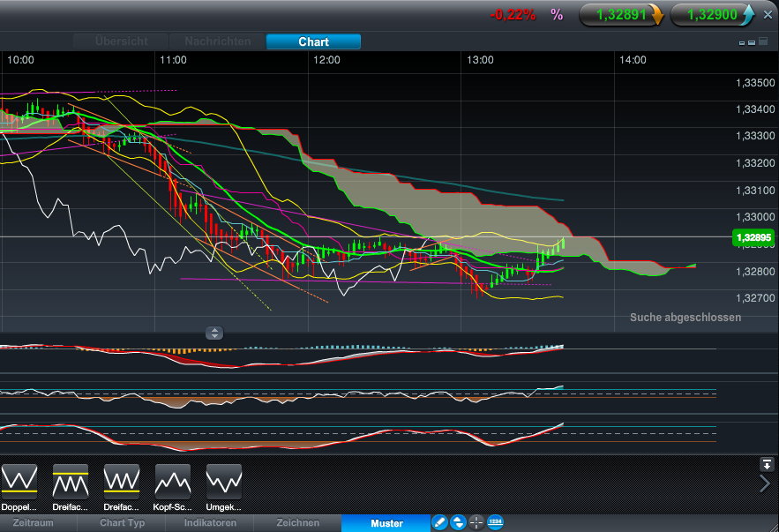Viewport: 779px width, 532px height.
Task: Switch chart to the largest window size
Action: [762, 41]
